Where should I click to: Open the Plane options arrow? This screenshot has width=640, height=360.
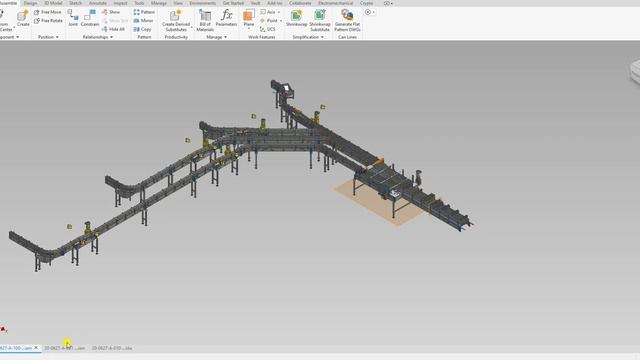[249, 29]
